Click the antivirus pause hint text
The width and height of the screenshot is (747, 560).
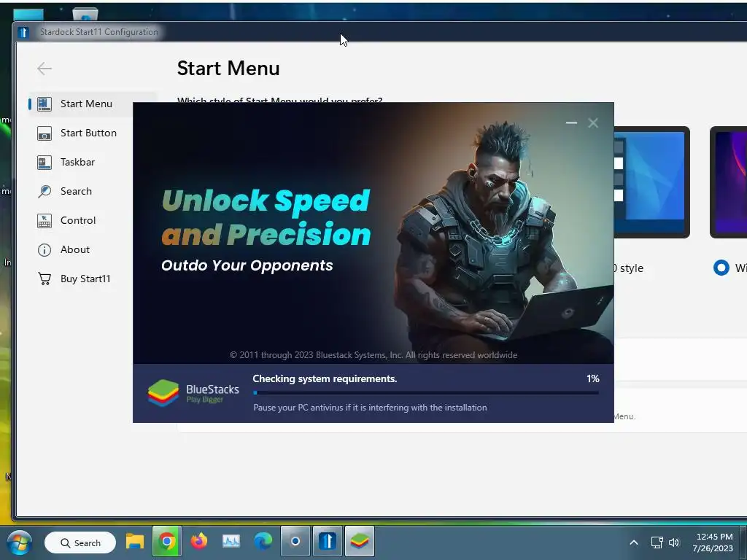click(370, 408)
